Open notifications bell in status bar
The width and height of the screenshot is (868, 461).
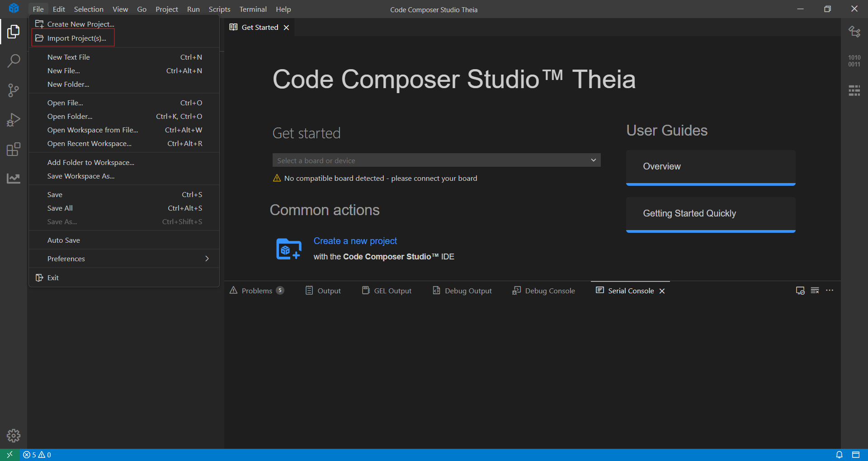(x=839, y=455)
